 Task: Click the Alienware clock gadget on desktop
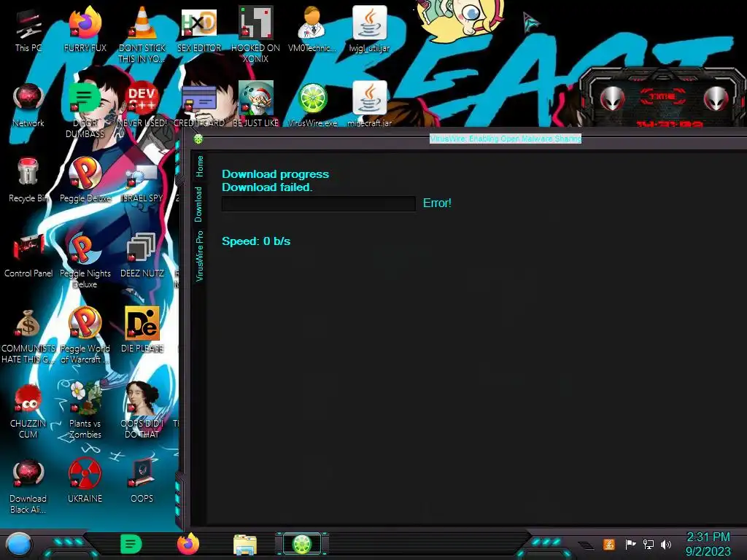662,98
